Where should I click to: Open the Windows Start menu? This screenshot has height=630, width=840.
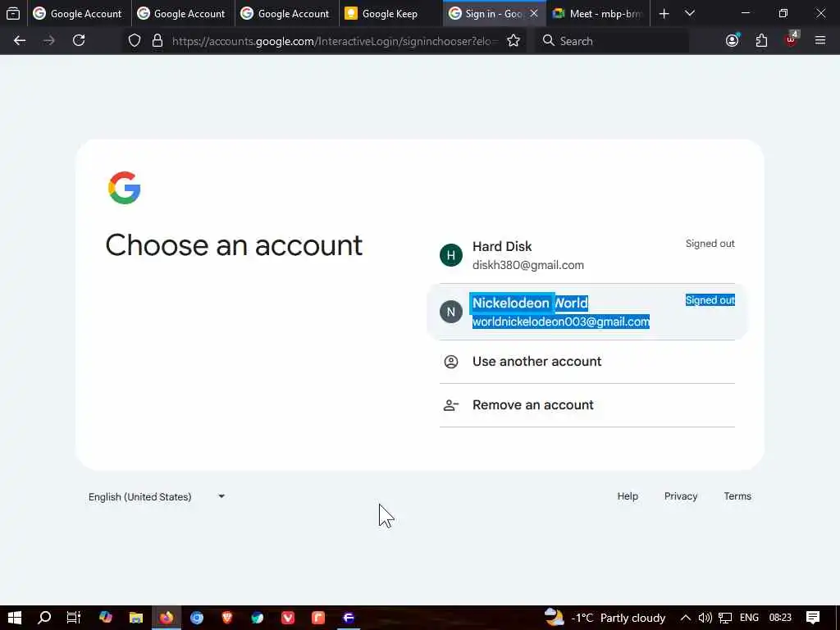15,618
